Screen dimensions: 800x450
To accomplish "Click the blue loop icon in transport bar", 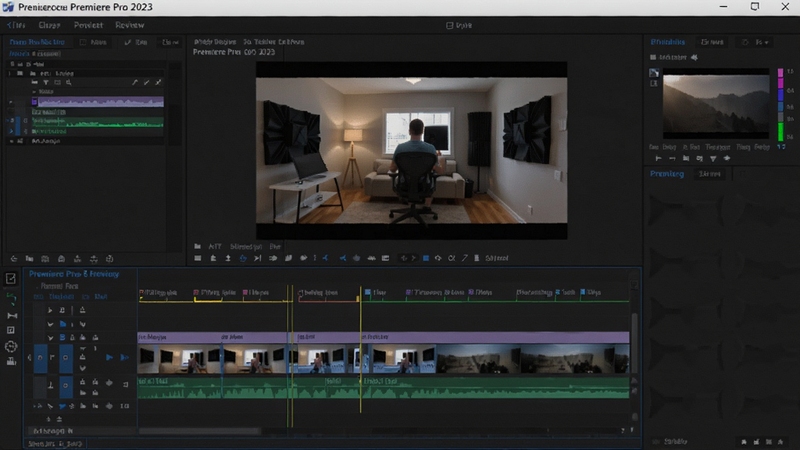I will click(243, 258).
